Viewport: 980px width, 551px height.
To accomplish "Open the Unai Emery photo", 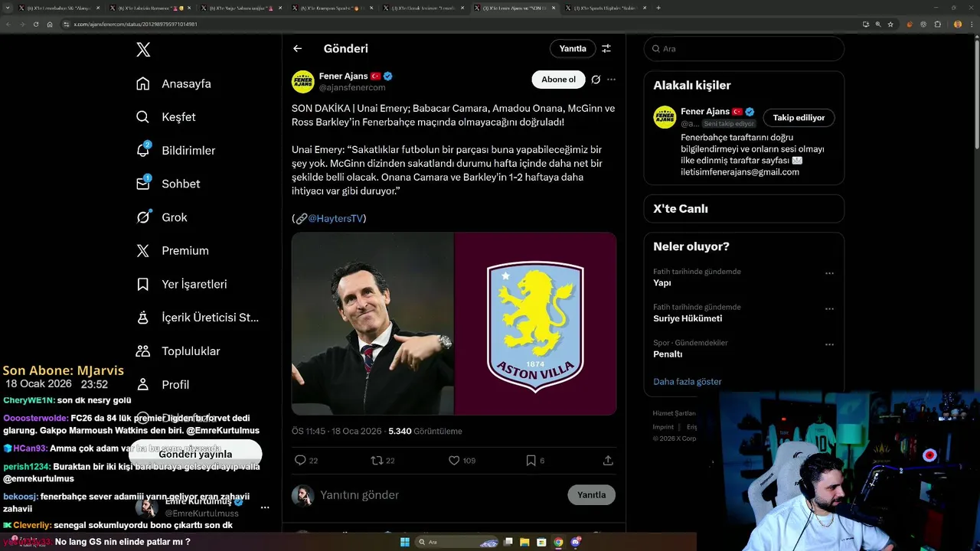I will coord(373,324).
